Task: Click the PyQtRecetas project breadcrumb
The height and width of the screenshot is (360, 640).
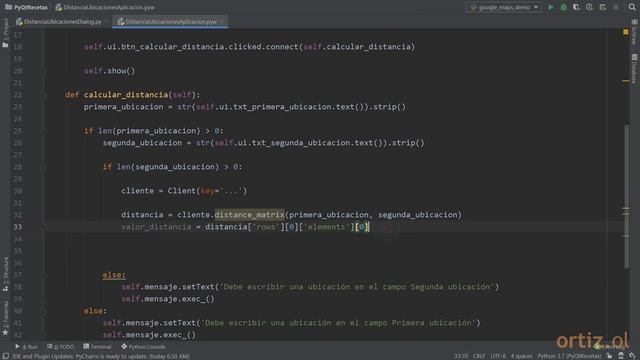Action: coord(27,7)
